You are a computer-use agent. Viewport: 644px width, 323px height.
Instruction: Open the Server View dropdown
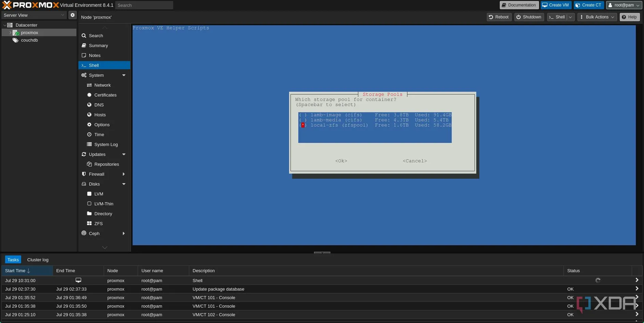(x=34, y=15)
